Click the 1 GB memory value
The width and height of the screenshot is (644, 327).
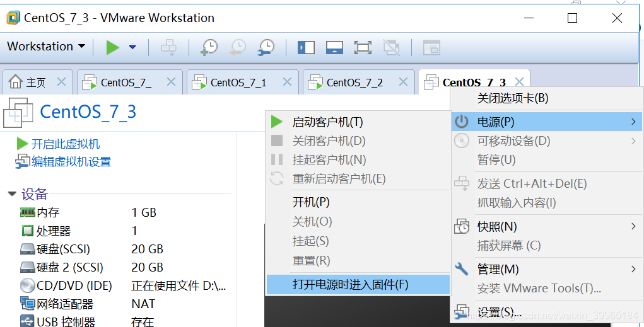(144, 212)
